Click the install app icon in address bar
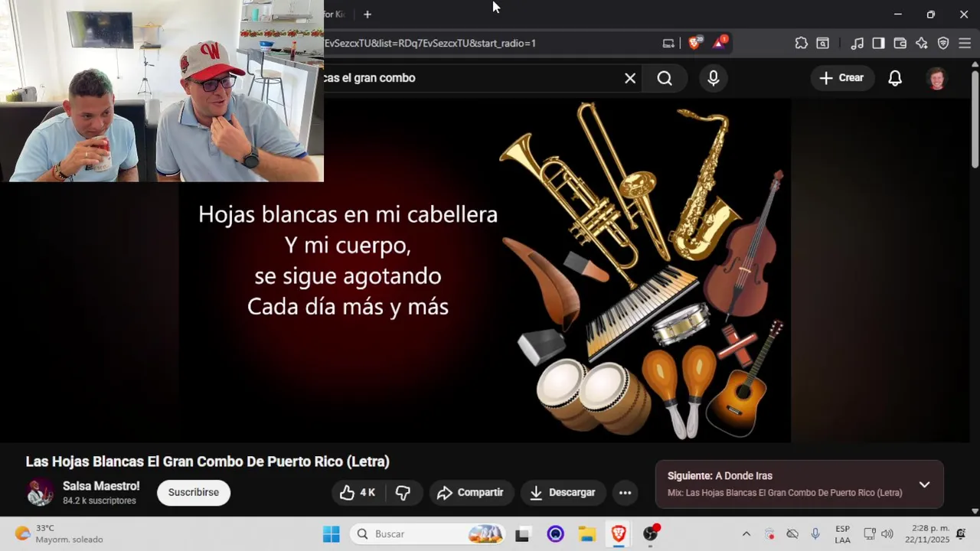The width and height of the screenshot is (980, 551). [x=668, y=44]
